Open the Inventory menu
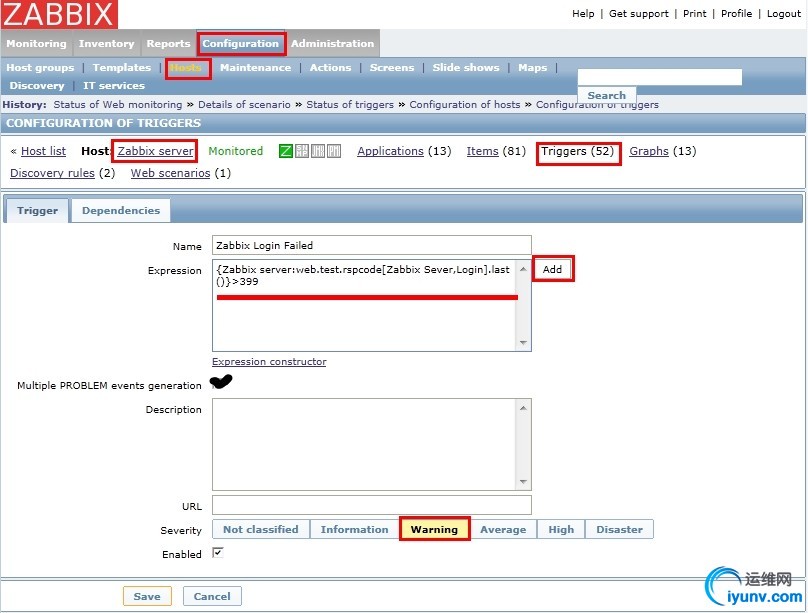The height and width of the screenshot is (613, 808). (107, 44)
